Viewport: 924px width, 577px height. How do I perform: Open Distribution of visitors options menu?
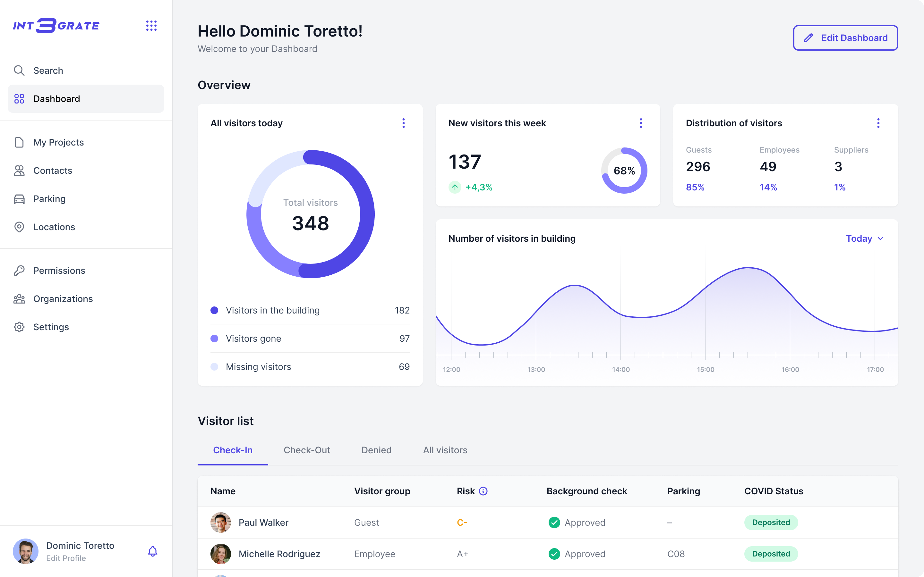[x=878, y=123]
